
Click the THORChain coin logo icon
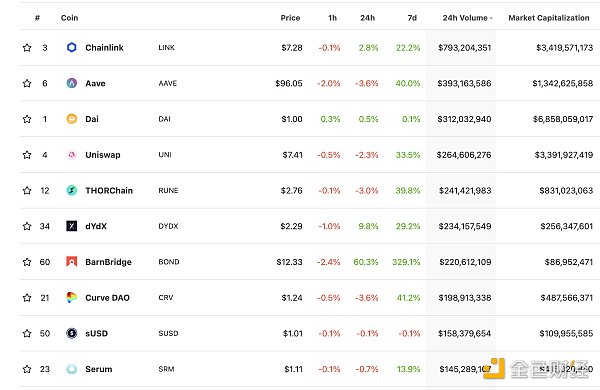coord(72,190)
